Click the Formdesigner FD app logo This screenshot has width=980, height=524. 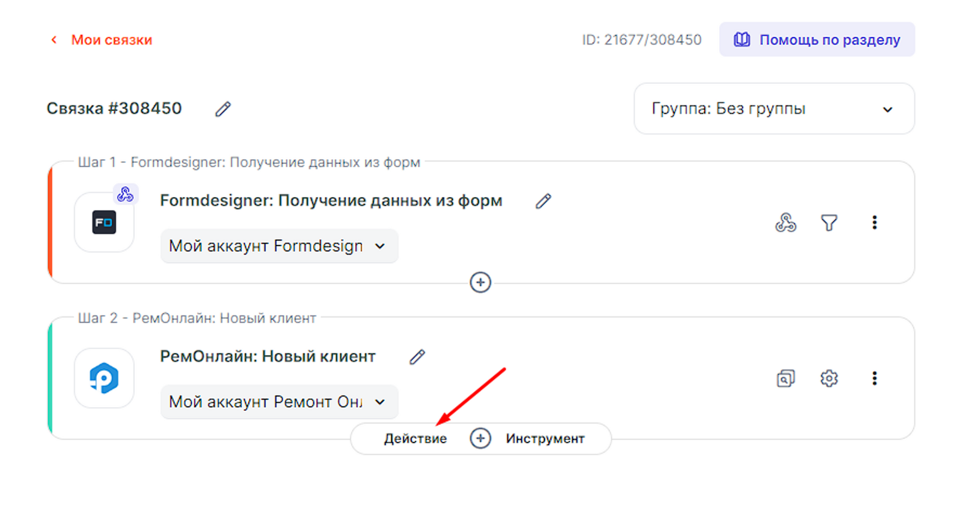coord(104,222)
